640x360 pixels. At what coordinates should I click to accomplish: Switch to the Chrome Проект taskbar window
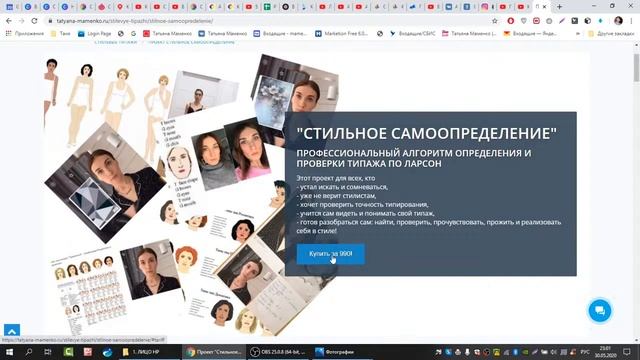coord(214,352)
